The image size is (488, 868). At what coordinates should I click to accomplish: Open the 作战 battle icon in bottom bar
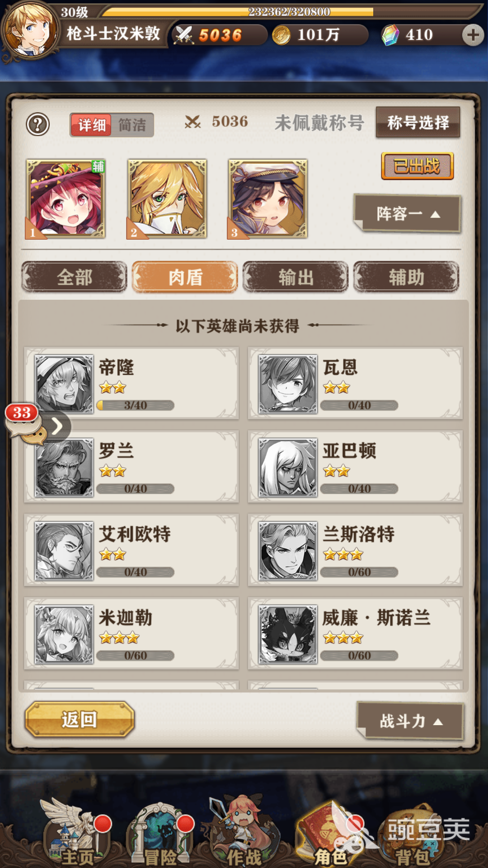click(244, 832)
